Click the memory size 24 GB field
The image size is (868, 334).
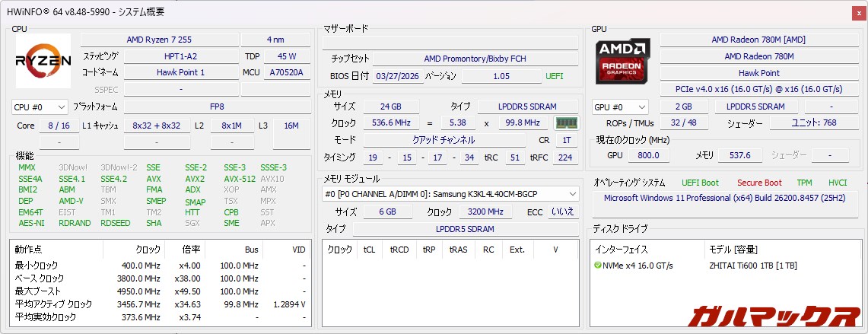coord(391,107)
